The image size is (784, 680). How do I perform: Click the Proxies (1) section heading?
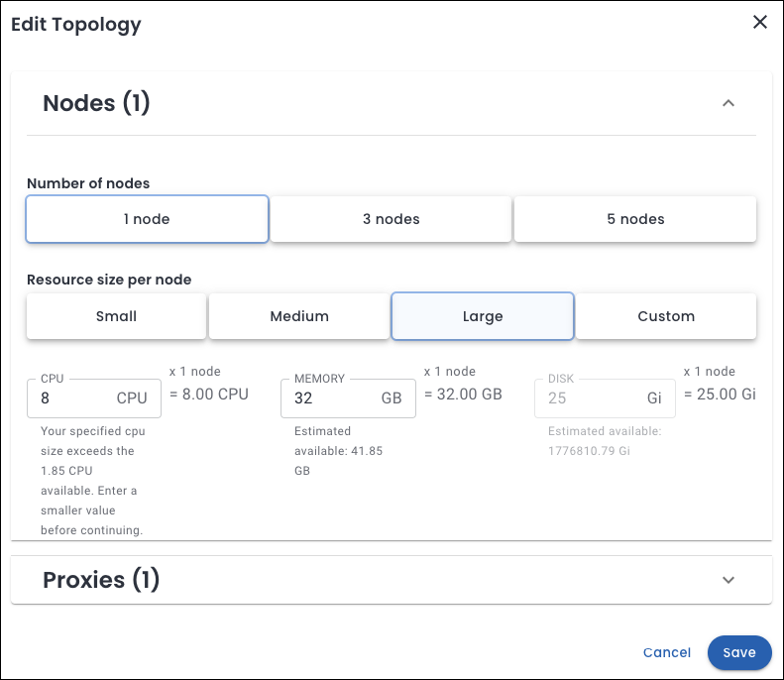(101, 580)
